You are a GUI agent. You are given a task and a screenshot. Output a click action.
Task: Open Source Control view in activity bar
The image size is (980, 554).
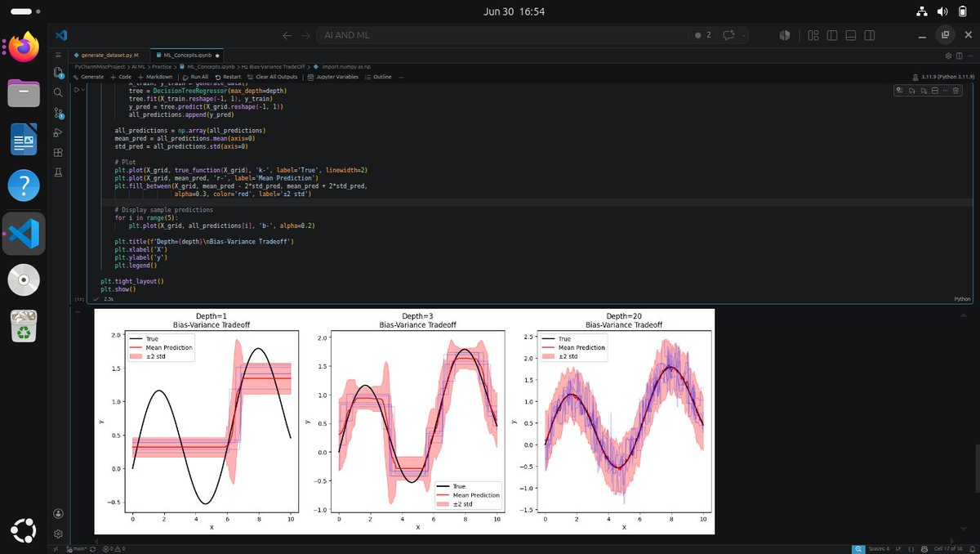(59, 113)
